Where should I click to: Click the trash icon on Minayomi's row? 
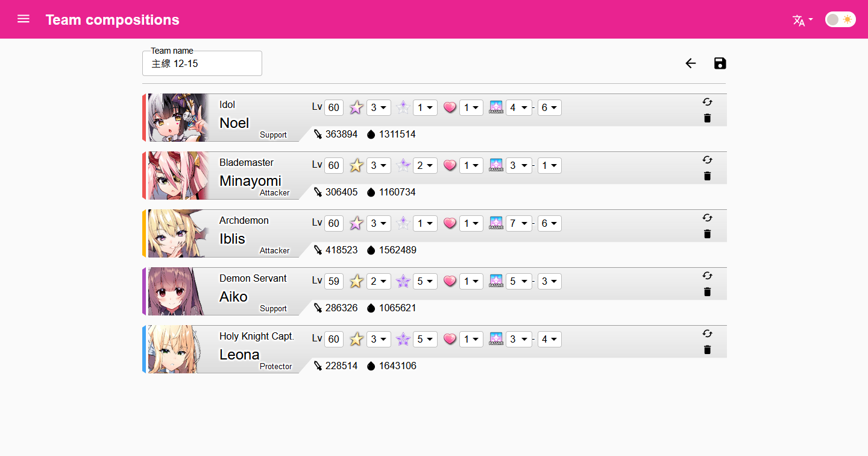(707, 176)
